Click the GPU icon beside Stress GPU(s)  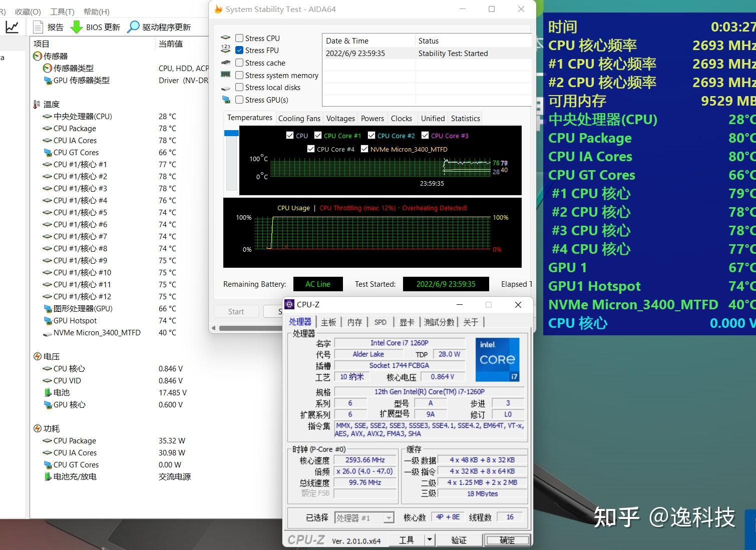click(x=226, y=99)
